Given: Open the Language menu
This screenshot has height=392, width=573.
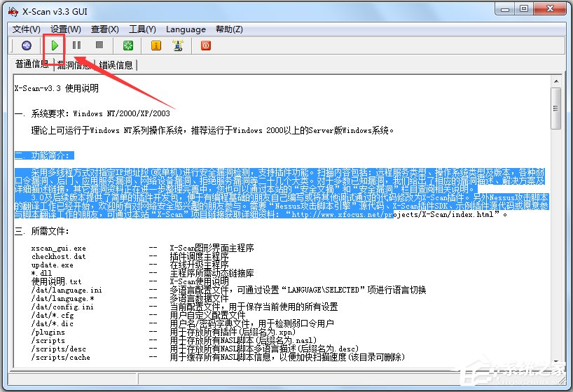Looking at the screenshot, I should point(186,29).
